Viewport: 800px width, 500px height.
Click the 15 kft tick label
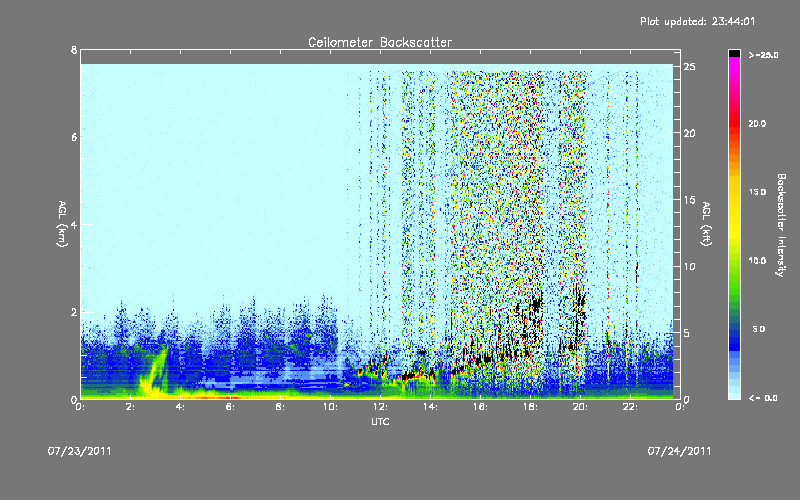pyautogui.click(x=689, y=200)
